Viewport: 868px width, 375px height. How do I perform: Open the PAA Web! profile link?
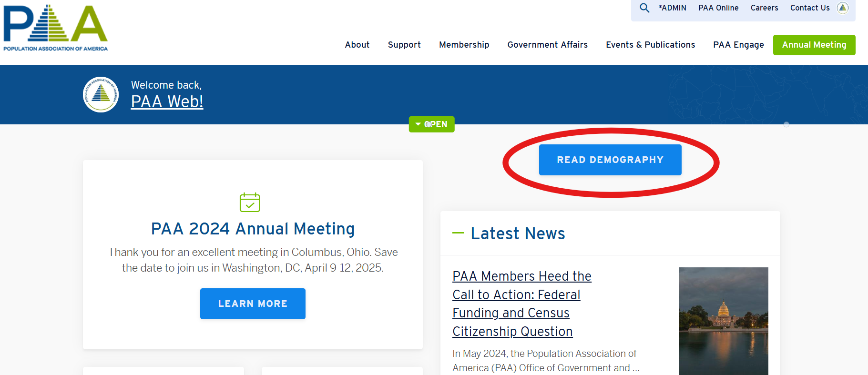pos(167,101)
